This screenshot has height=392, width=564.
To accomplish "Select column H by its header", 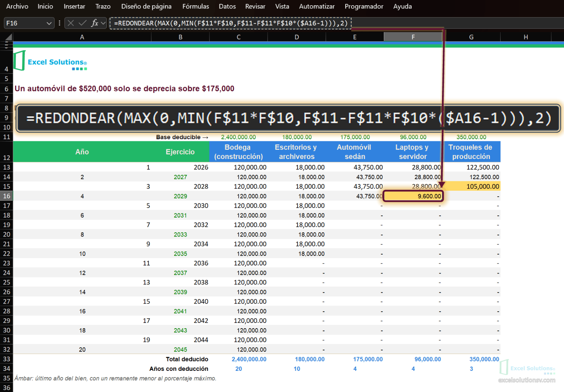I will point(526,37).
